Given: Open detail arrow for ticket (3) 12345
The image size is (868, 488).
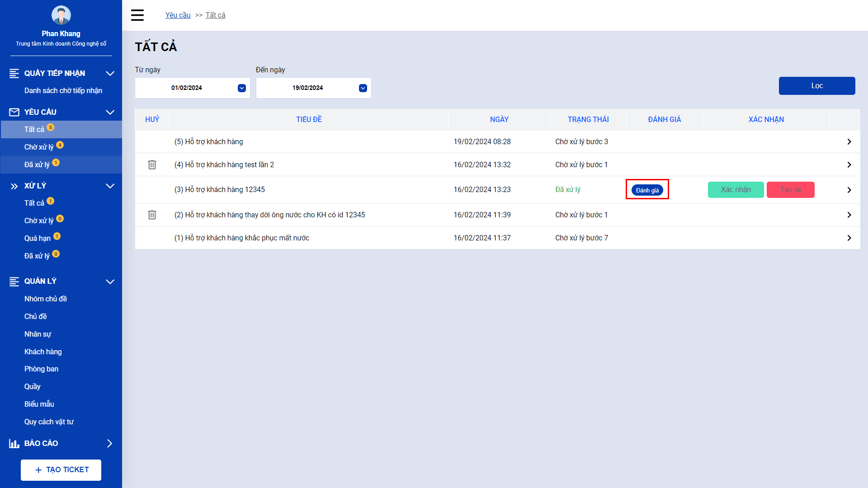Looking at the screenshot, I should (x=849, y=190).
